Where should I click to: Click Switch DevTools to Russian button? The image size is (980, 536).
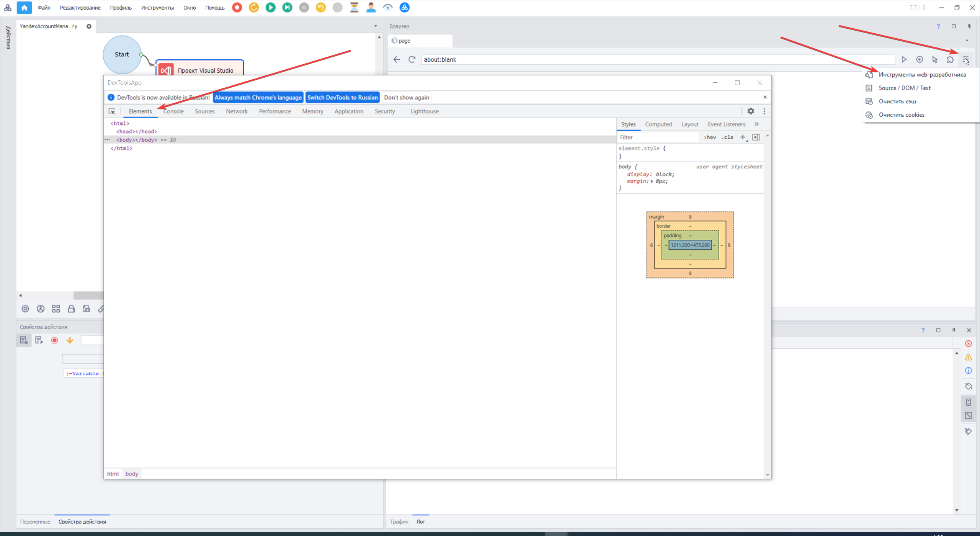[x=342, y=98]
